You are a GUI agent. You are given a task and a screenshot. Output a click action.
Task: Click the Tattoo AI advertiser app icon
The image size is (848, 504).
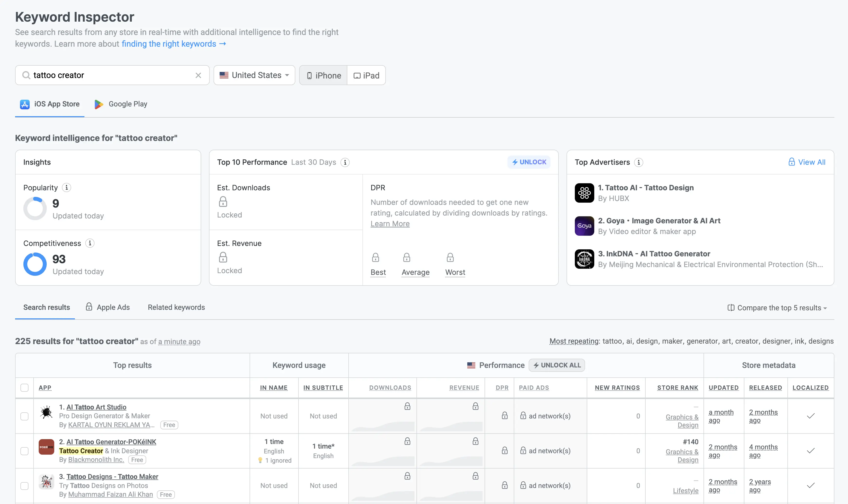coord(584,192)
